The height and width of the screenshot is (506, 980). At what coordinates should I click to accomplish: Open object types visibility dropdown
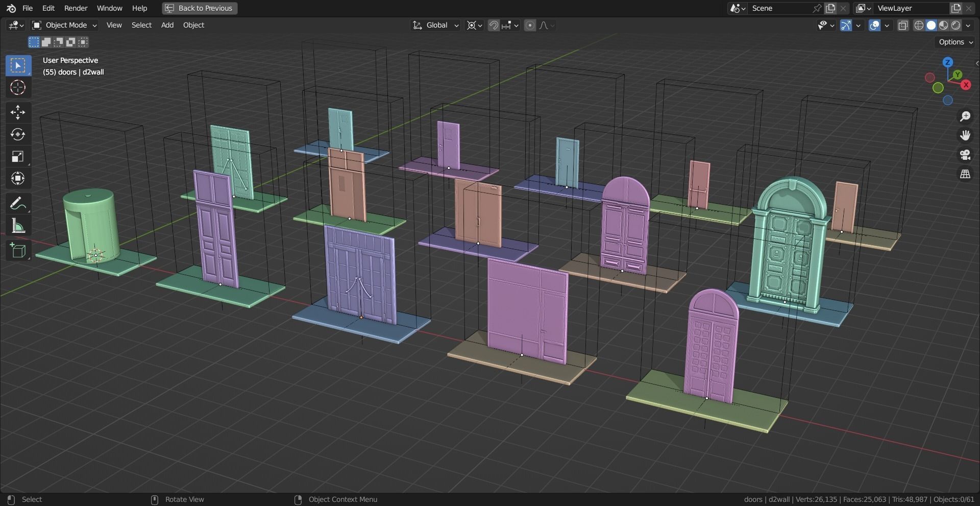pyautogui.click(x=825, y=25)
